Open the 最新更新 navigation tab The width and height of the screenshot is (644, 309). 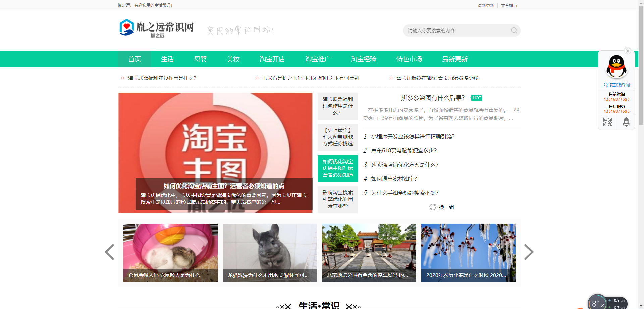[455, 59]
